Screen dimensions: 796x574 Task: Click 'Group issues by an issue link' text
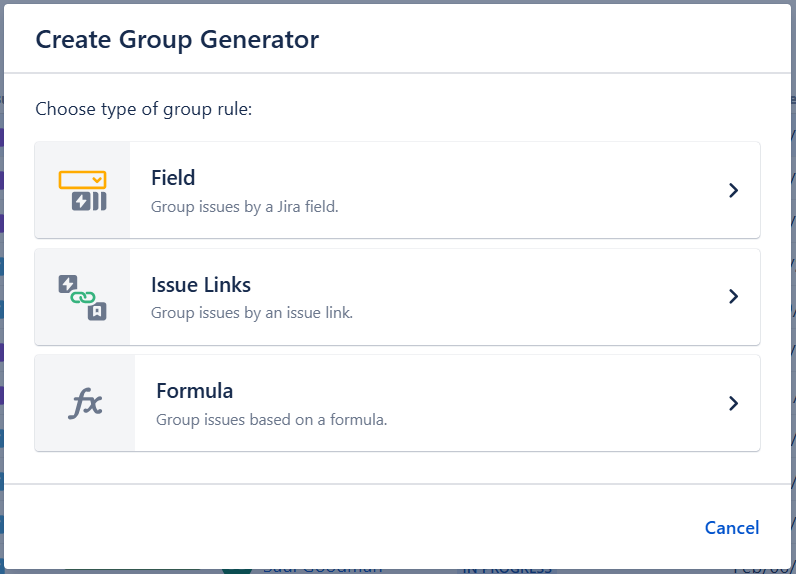coord(252,313)
